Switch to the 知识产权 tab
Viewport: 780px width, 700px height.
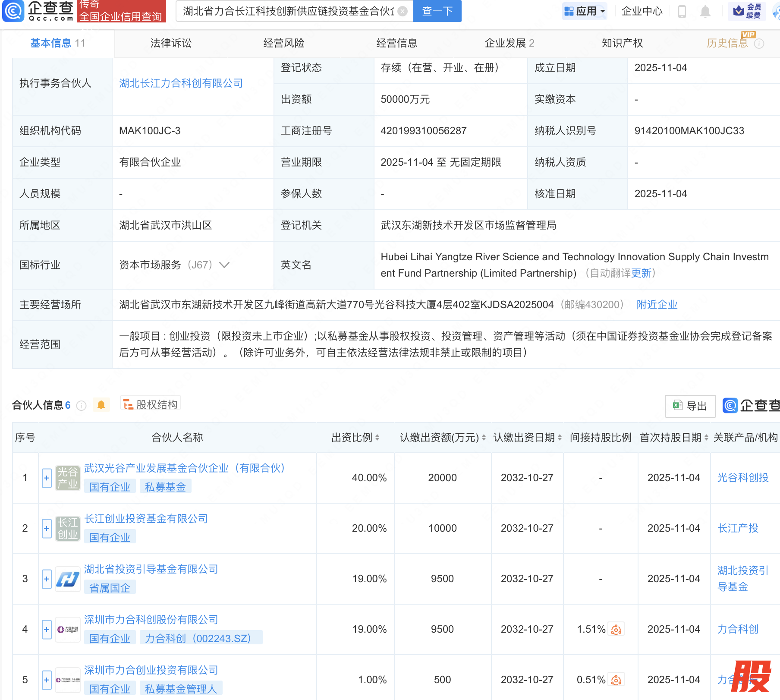(622, 43)
